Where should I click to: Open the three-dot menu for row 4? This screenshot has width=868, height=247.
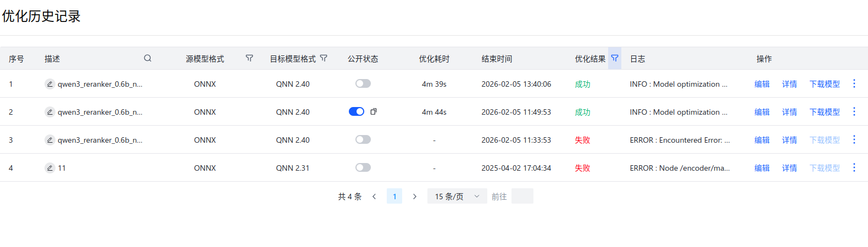[854, 167]
